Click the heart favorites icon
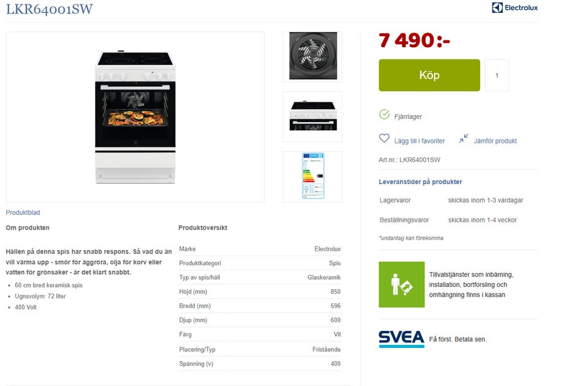 (384, 138)
